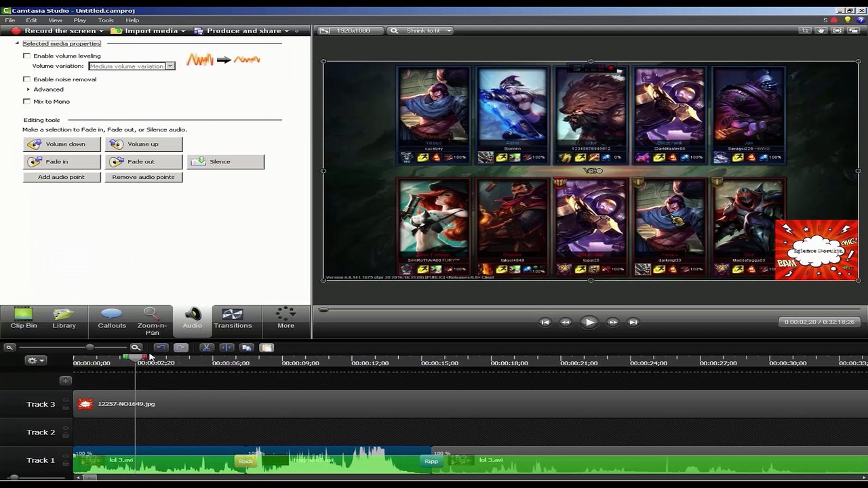Click Add audio point

[62, 177]
